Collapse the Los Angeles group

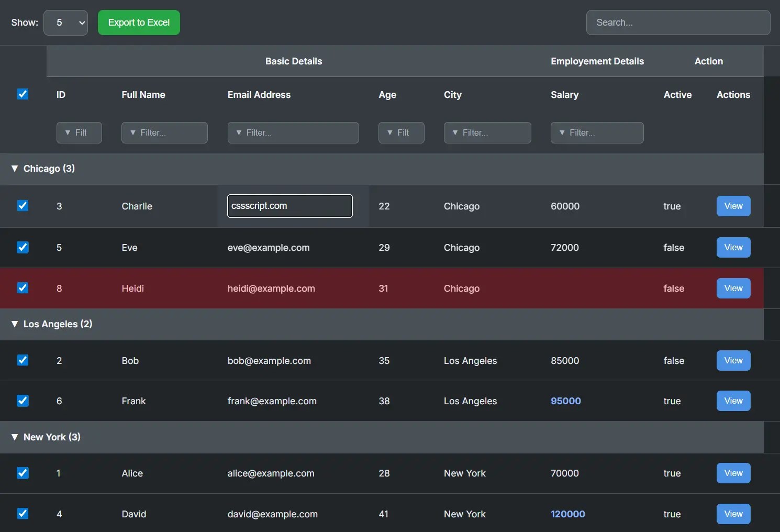[x=15, y=324]
